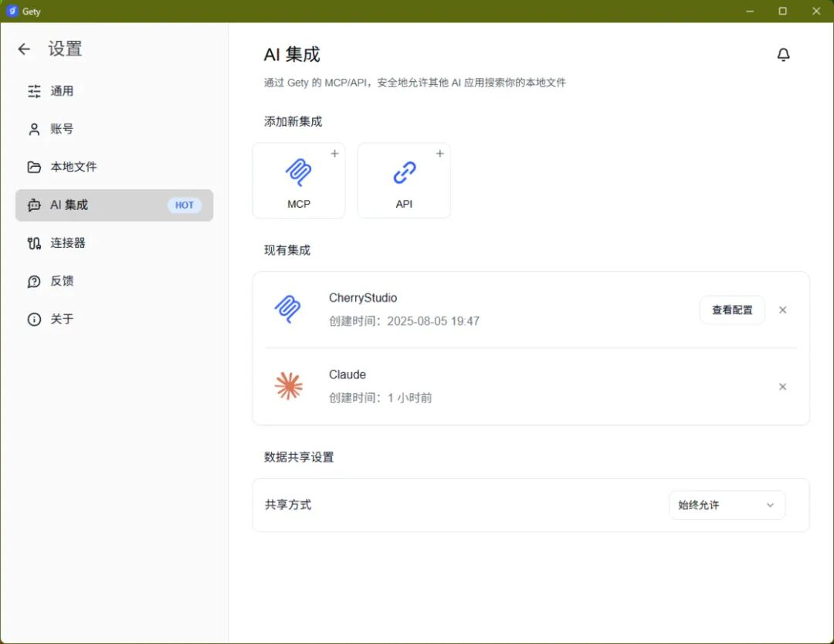The height and width of the screenshot is (644, 834).
Task: Open the 连接器 connectors section
Action: (114, 243)
